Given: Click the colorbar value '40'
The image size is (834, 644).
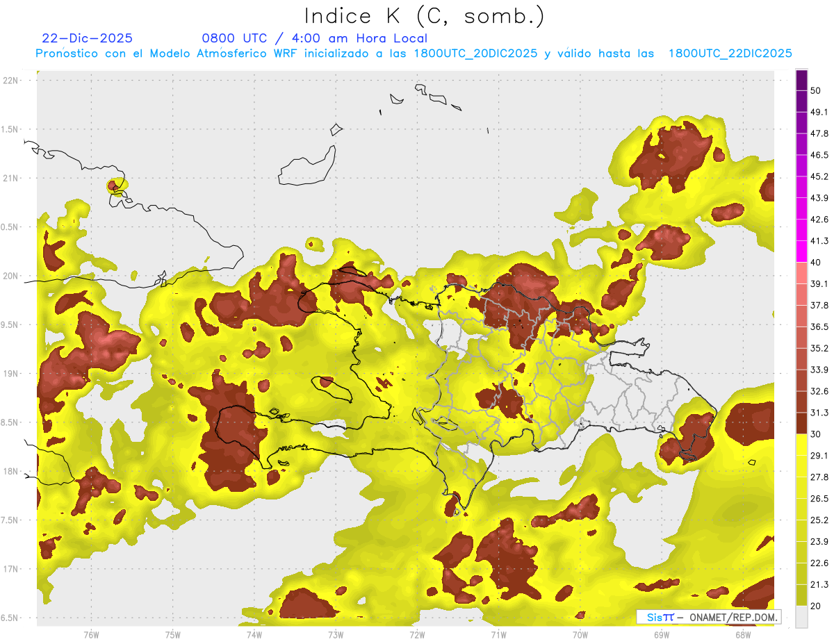Looking at the screenshot, I should coord(817,263).
